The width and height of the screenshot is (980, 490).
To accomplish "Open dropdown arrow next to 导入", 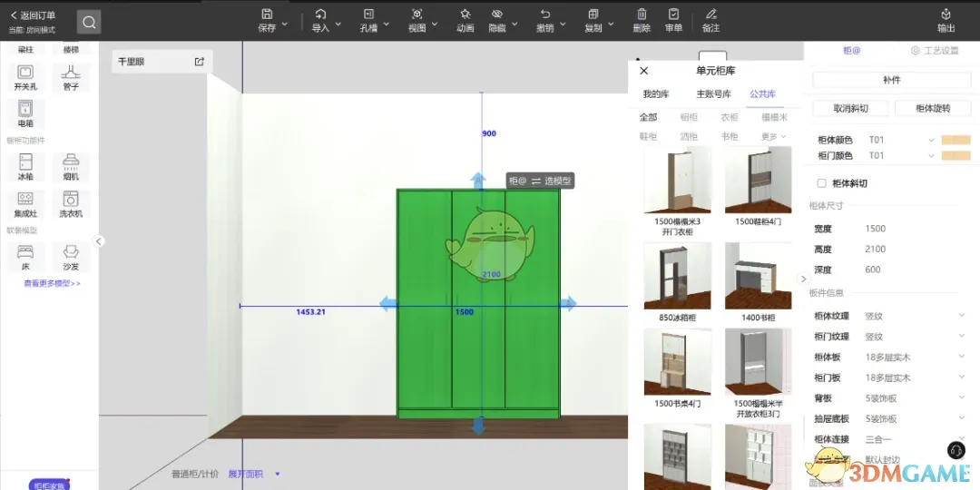I will [338, 24].
